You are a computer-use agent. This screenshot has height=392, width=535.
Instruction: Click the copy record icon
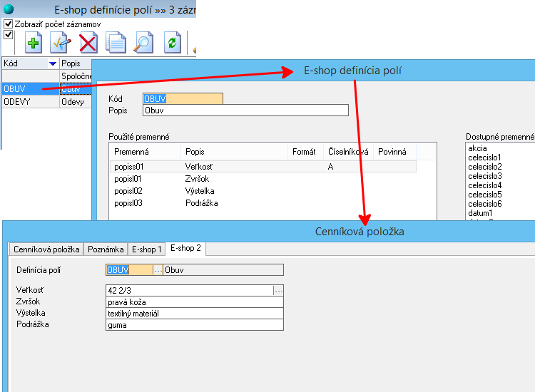coord(116,43)
